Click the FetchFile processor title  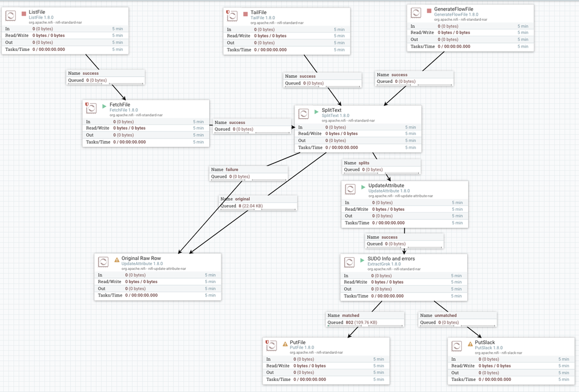tap(119, 105)
